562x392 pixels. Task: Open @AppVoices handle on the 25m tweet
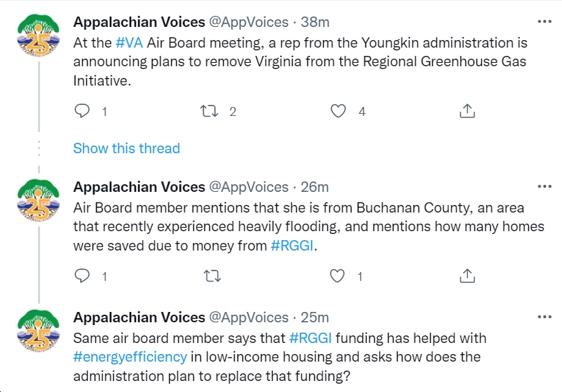coord(249,317)
